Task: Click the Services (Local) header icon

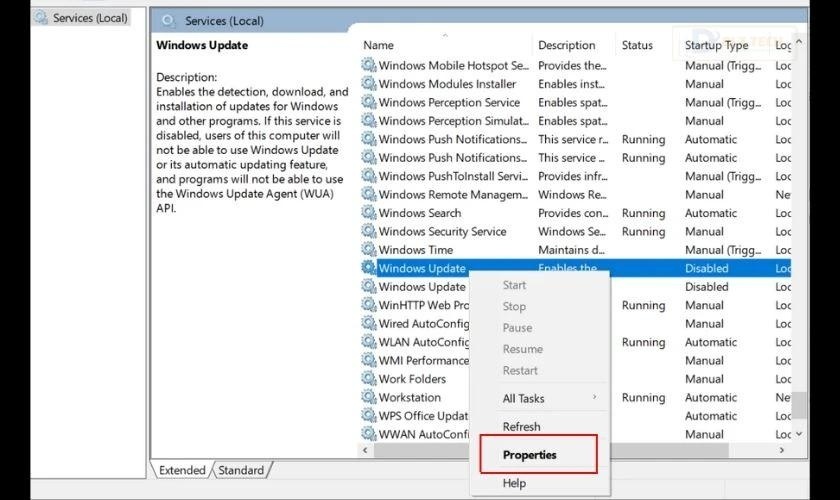Action: click(x=168, y=20)
